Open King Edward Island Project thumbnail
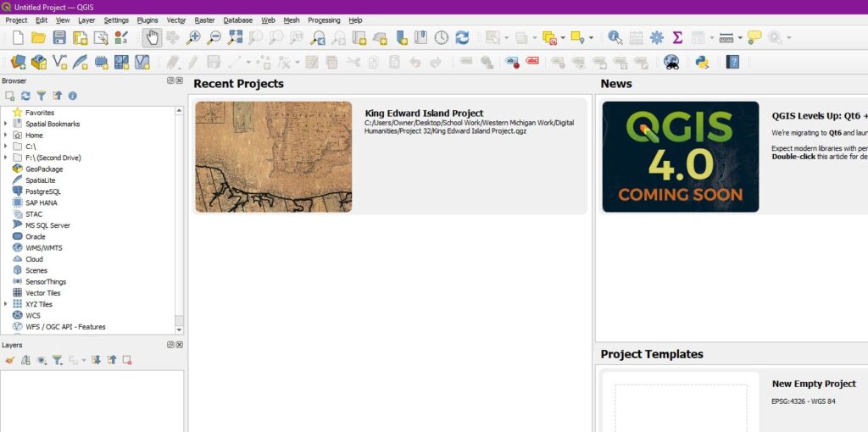 (274, 157)
